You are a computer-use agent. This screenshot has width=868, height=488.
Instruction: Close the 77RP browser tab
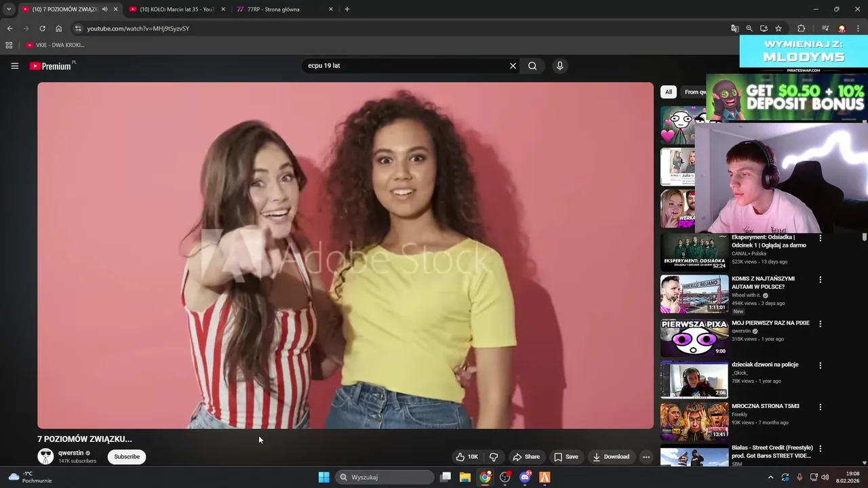(331, 9)
